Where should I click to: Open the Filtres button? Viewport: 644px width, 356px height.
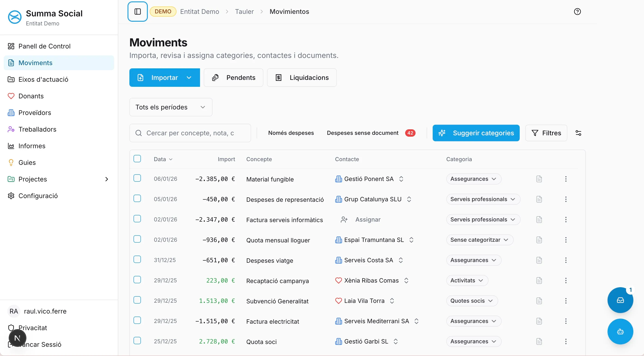click(x=546, y=133)
